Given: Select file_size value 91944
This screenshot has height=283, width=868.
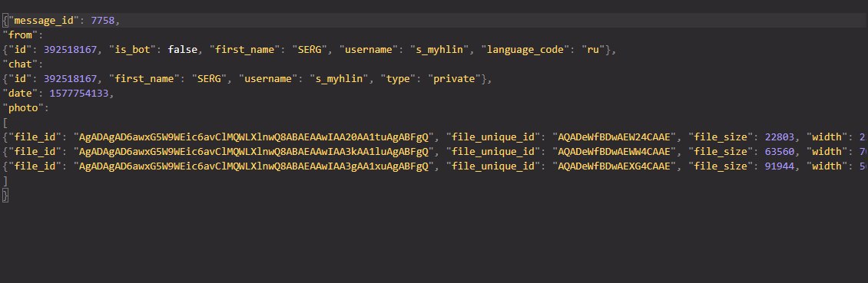Looking at the screenshot, I should [780, 166].
